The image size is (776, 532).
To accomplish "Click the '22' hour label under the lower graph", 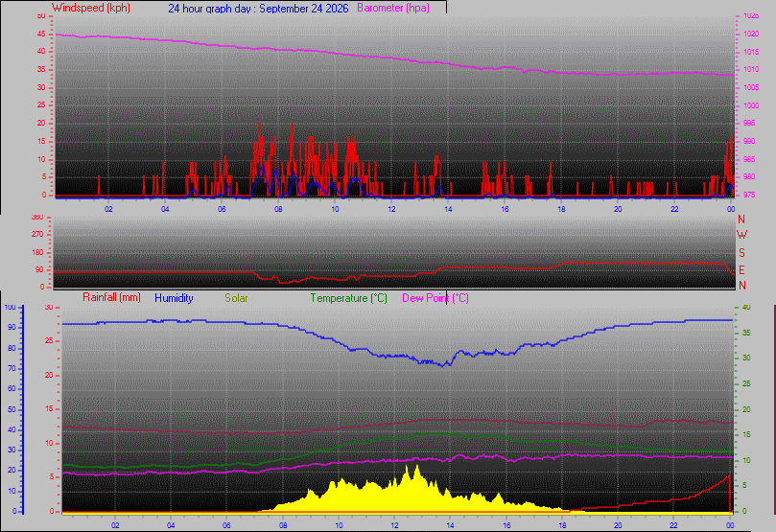I will [674, 525].
